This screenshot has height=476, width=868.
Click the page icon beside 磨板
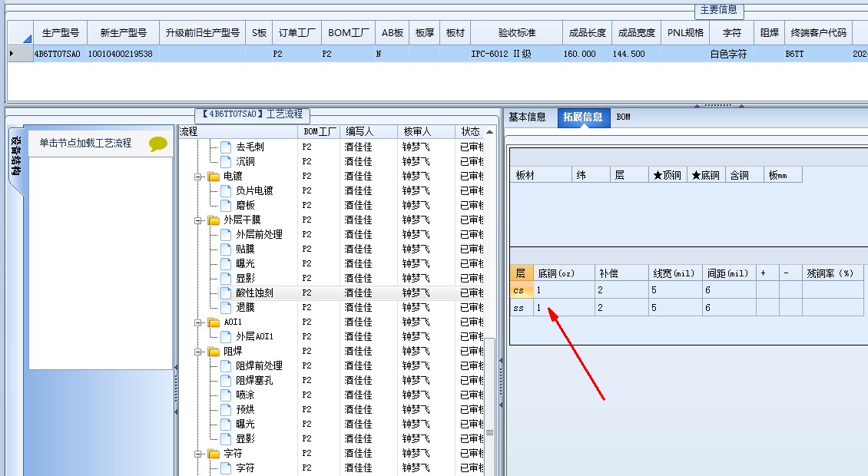(226, 205)
